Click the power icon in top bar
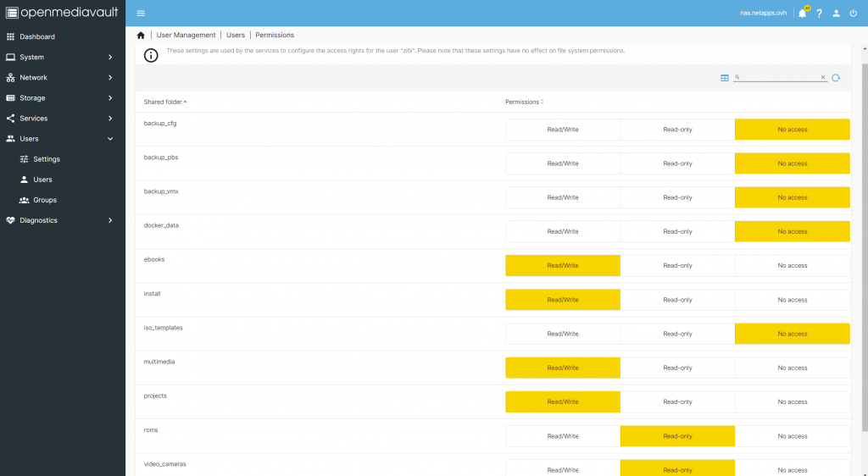 click(x=853, y=14)
